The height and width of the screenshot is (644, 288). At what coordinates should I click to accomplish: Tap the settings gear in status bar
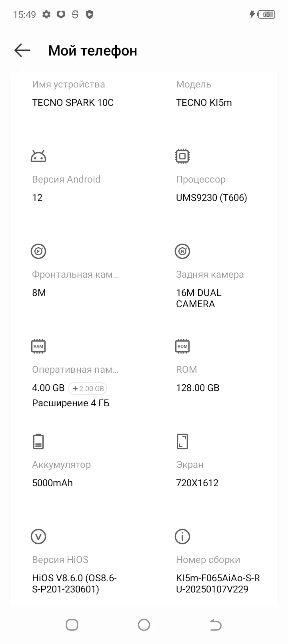[x=46, y=15]
